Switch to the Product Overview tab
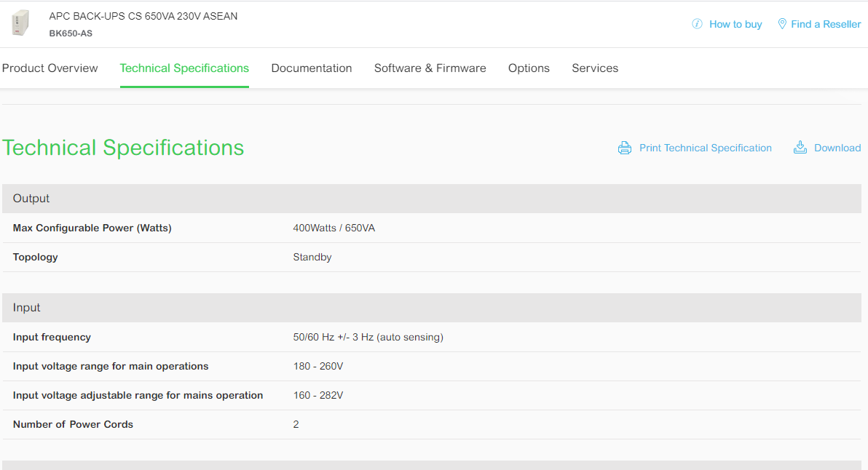The image size is (868, 470). [50, 68]
